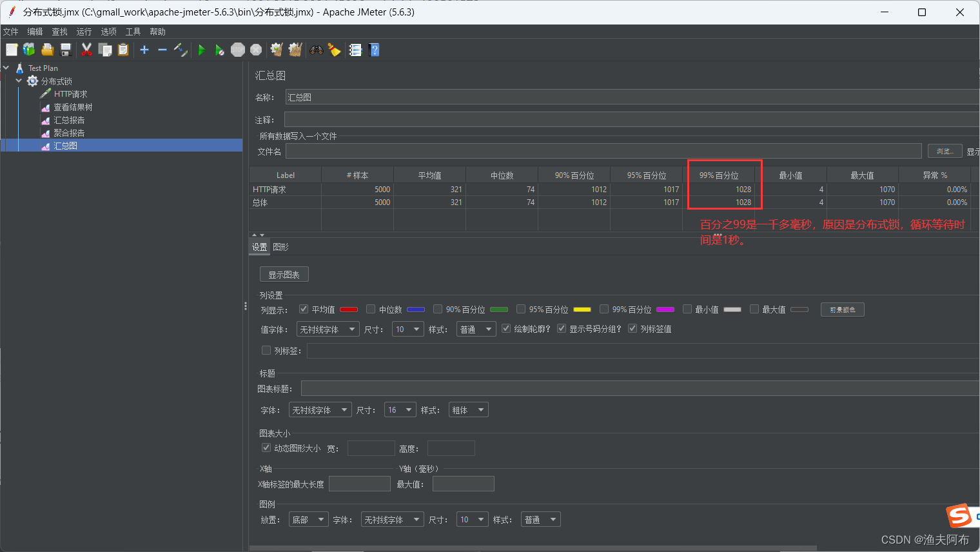The width and height of the screenshot is (980, 552).
Task: Click the 浏览 file browse button
Action: coord(945,151)
